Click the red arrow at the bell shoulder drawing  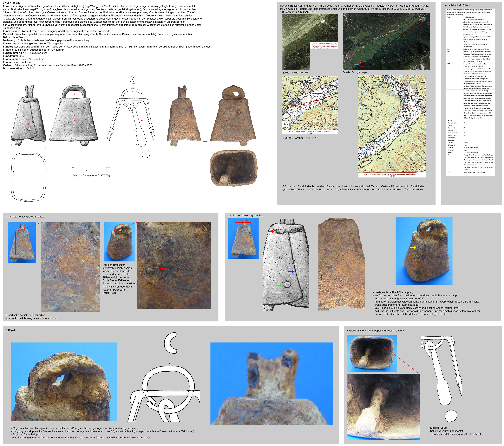pos(271,232)
